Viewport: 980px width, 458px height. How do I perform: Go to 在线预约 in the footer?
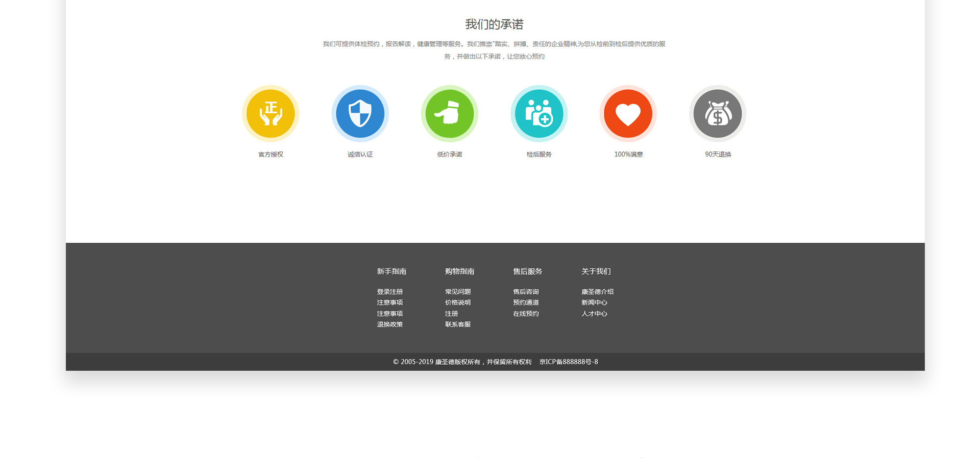pos(526,314)
